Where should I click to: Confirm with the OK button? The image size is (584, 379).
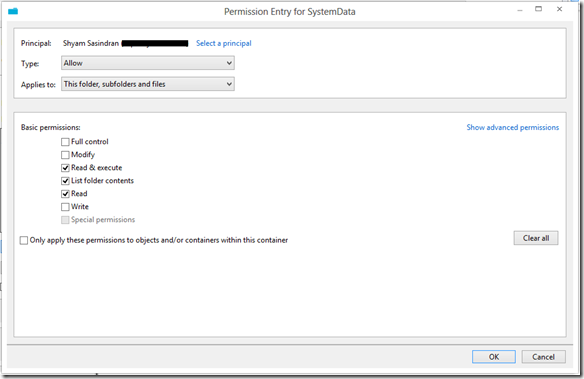click(x=494, y=357)
